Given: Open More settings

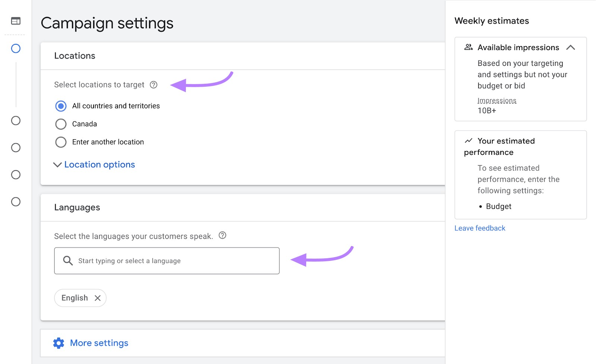Looking at the screenshot, I should pos(99,343).
